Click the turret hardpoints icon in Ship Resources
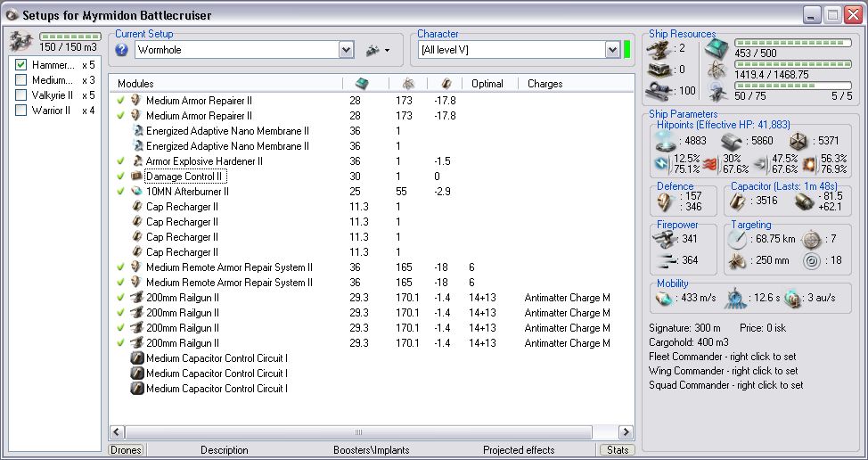 [x=659, y=49]
